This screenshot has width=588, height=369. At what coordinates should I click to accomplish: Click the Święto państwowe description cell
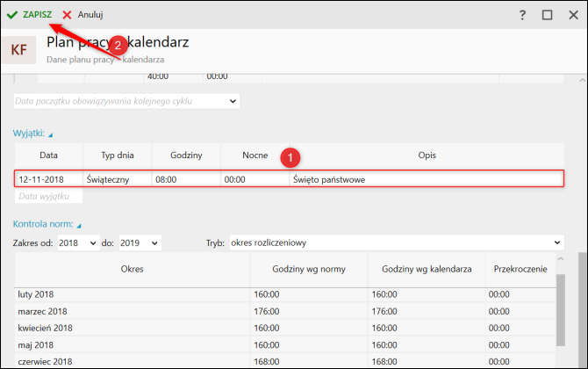pyautogui.click(x=427, y=179)
